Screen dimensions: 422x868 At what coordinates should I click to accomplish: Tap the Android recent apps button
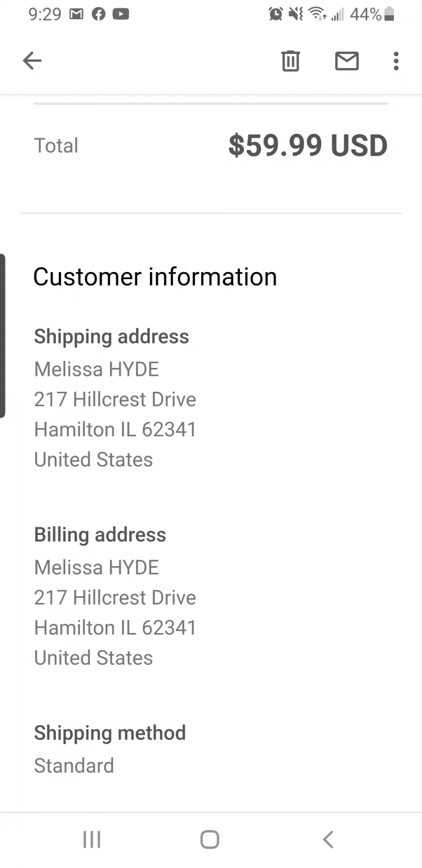pos(92,839)
